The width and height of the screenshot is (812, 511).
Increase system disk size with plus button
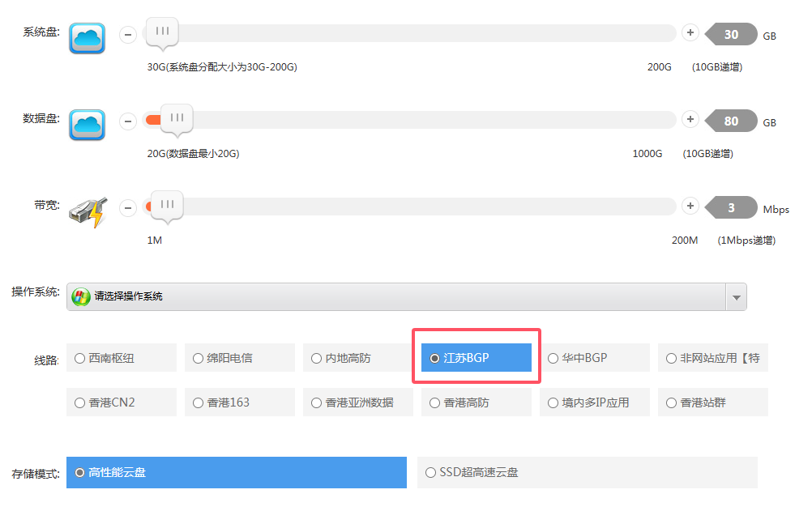point(690,33)
